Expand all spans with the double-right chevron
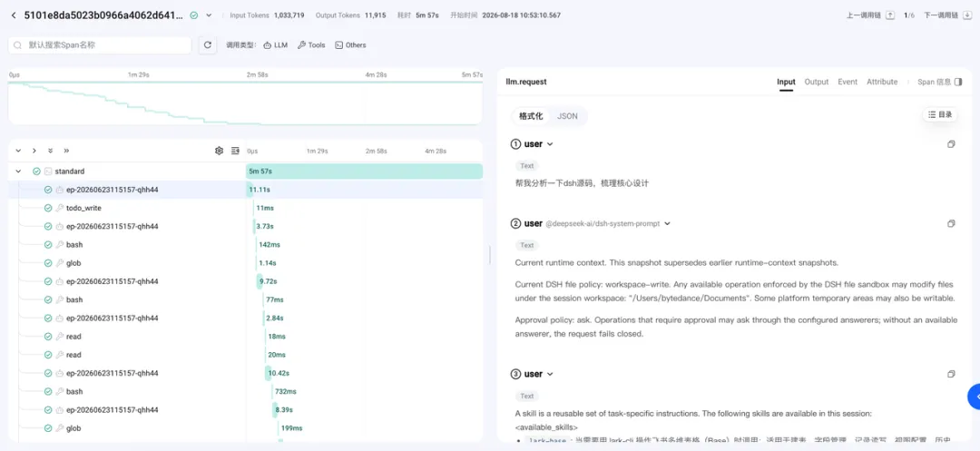Image resolution: width=980 pixels, height=451 pixels. (66, 151)
